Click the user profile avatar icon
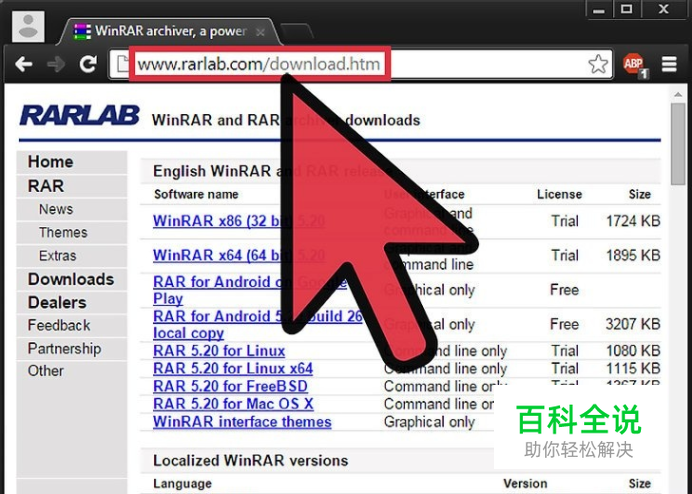Screen dimensions: 692x494 click(x=28, y=26)
